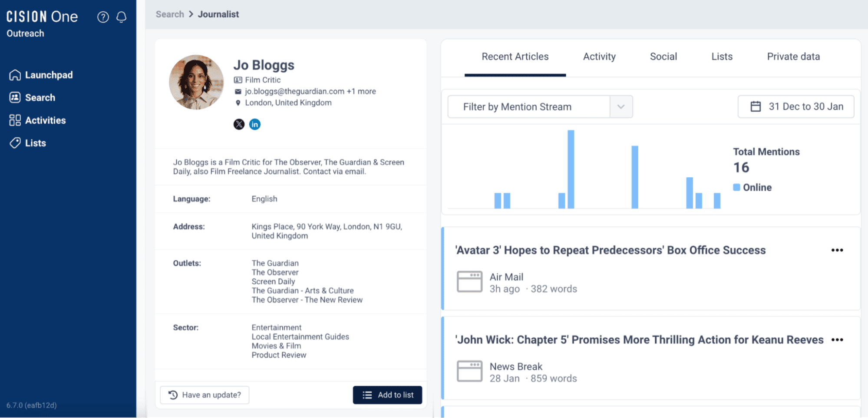Switch to the Recent Articles tab
The height and width of the screenshot is (418, 868).
tap(515, 56)
